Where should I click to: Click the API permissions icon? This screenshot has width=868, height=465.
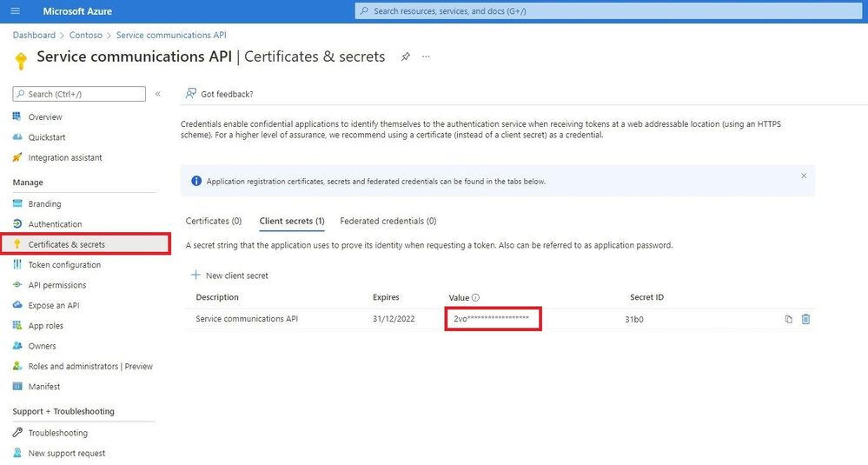click(17, 284)
